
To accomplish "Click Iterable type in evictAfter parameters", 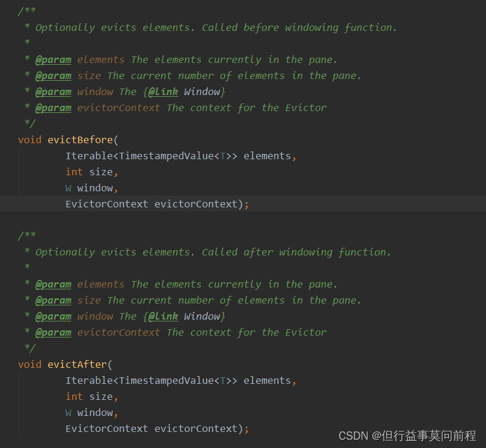I will click(x=89, y=380).
